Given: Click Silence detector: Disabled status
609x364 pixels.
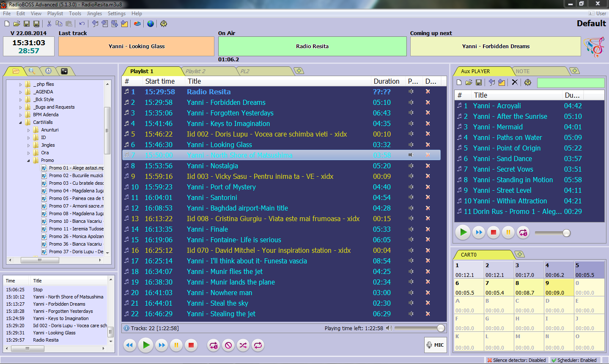Looking at the screenshot, I should pyautogui.click(x=516, y=360).
